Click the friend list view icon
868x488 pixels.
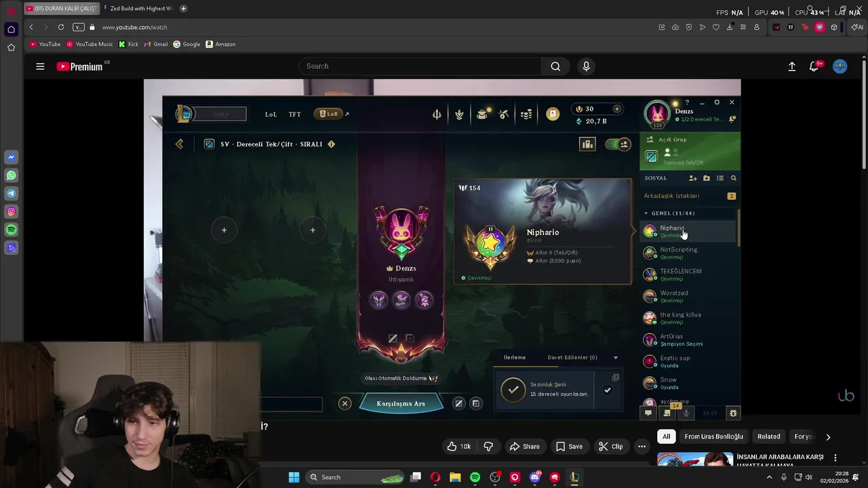pos(720,178)
